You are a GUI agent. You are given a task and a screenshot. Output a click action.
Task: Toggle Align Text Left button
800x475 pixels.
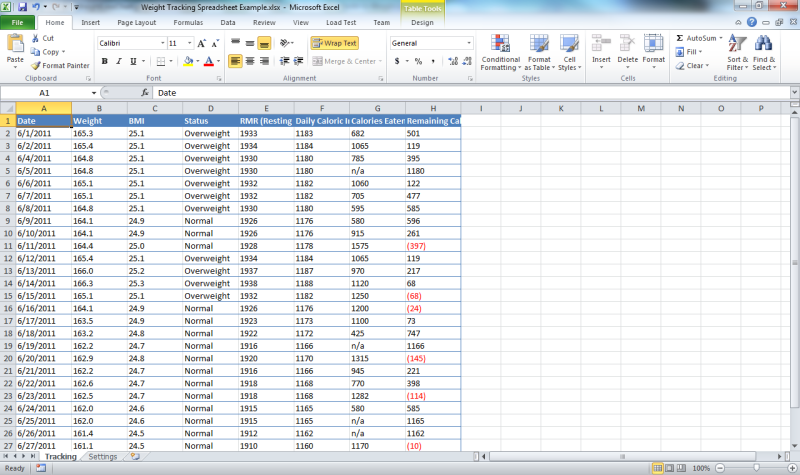[235, 61]
